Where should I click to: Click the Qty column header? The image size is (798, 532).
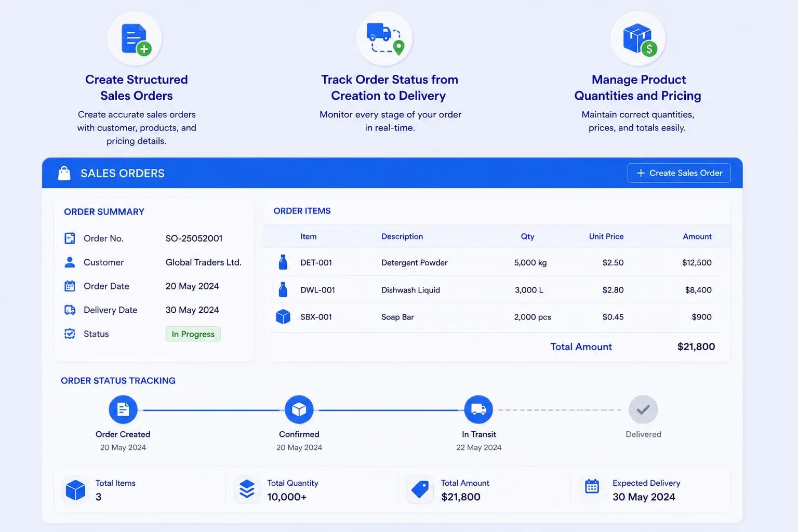click(x=528, y=236)
